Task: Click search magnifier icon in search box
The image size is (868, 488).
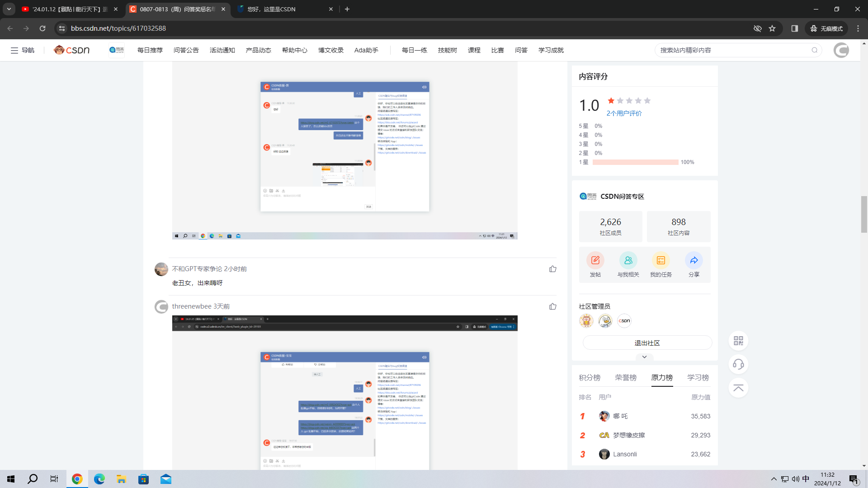Action: click(x=814, y=50)
